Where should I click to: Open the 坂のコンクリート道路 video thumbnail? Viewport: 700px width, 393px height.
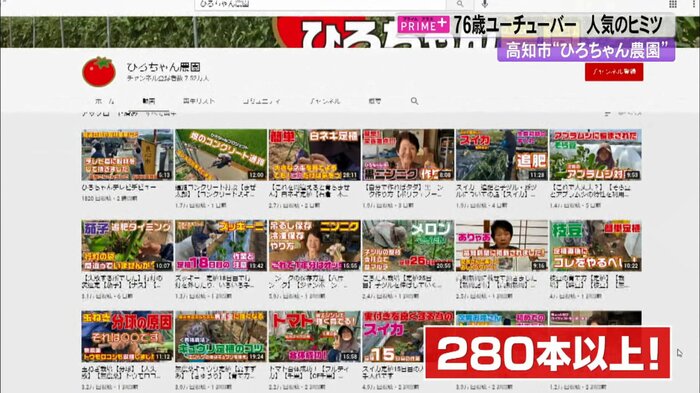[221, 155]
